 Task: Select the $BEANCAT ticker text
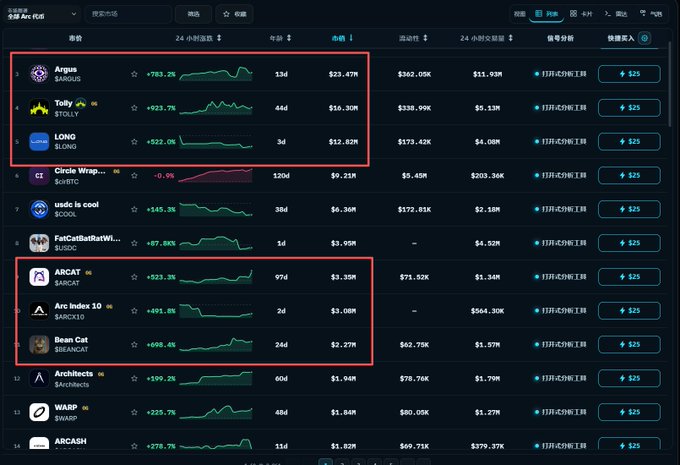(71, 350)
